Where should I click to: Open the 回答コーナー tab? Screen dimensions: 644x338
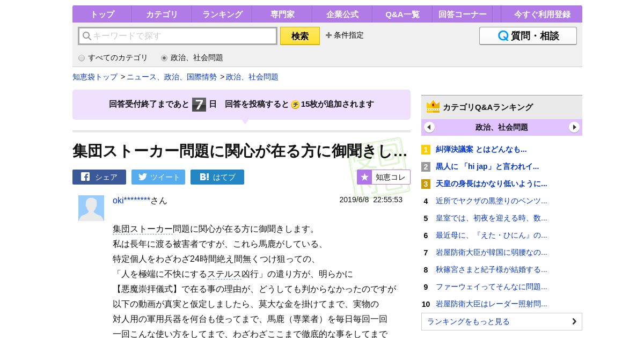[x=462, y=14]
